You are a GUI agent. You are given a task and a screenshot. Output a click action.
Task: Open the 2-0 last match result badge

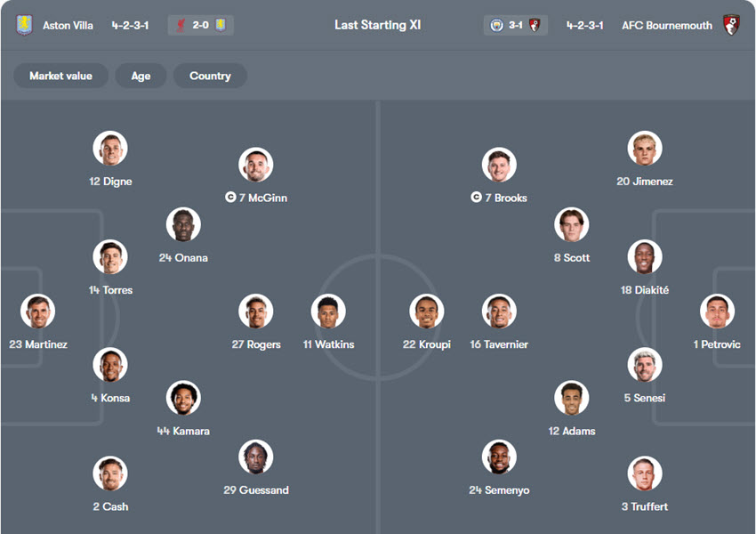(201, 25)
